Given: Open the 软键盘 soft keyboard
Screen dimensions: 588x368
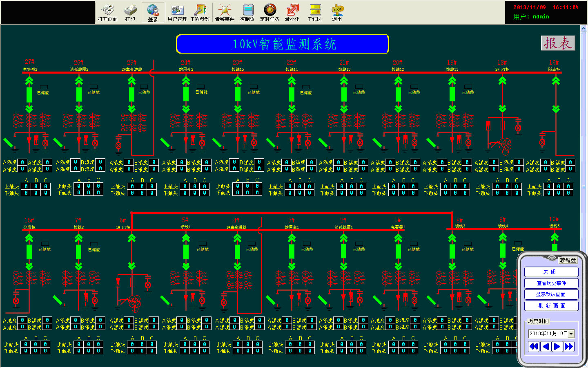Looking at the screenshot, I should click(x=568, y=260).
